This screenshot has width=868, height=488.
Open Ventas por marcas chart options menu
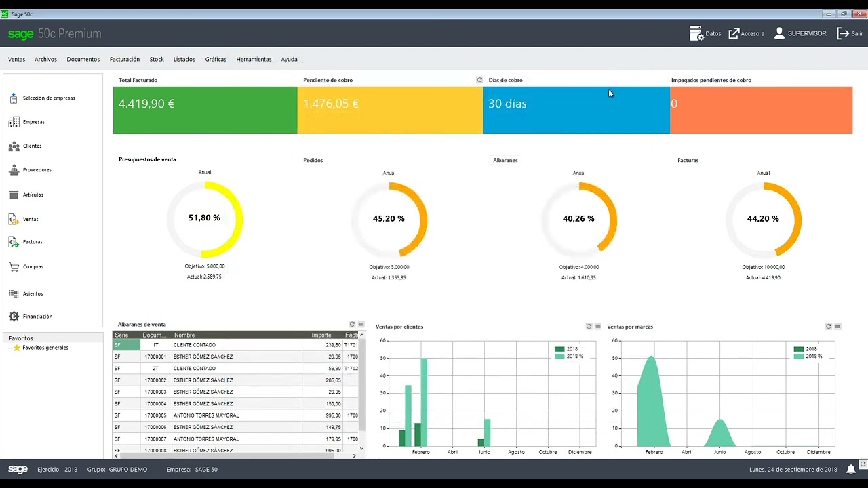tap(837, 327)
